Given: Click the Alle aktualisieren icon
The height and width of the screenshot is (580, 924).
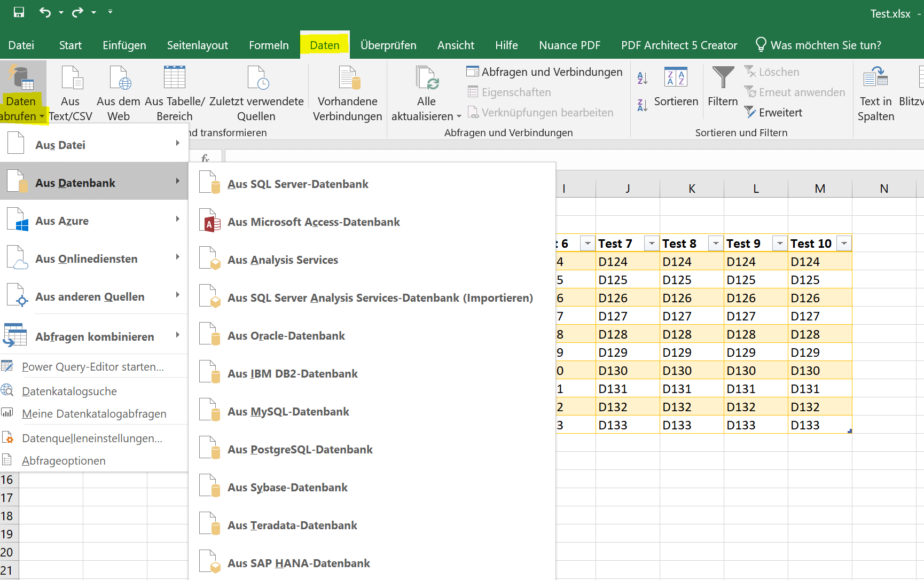Looking at the screenshot, I should (427, 78).
